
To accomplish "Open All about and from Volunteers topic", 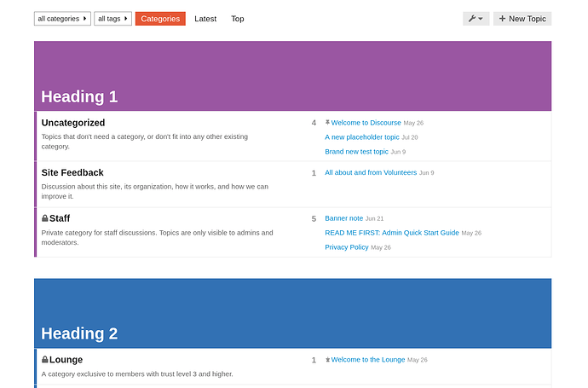I will tap(371, 172).
